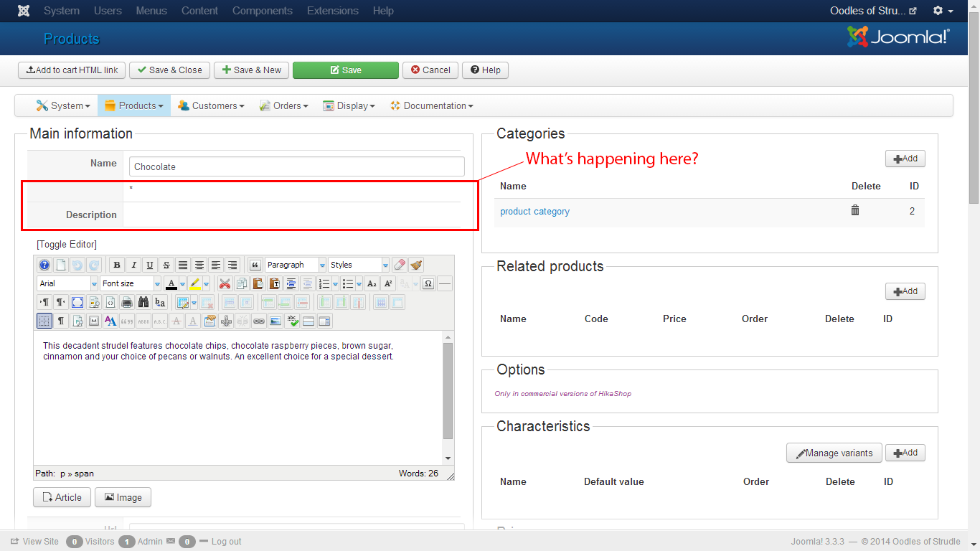Insert a special character with Omega icon
The height and width of the screenshot is (551, 980).
[428, 283]
